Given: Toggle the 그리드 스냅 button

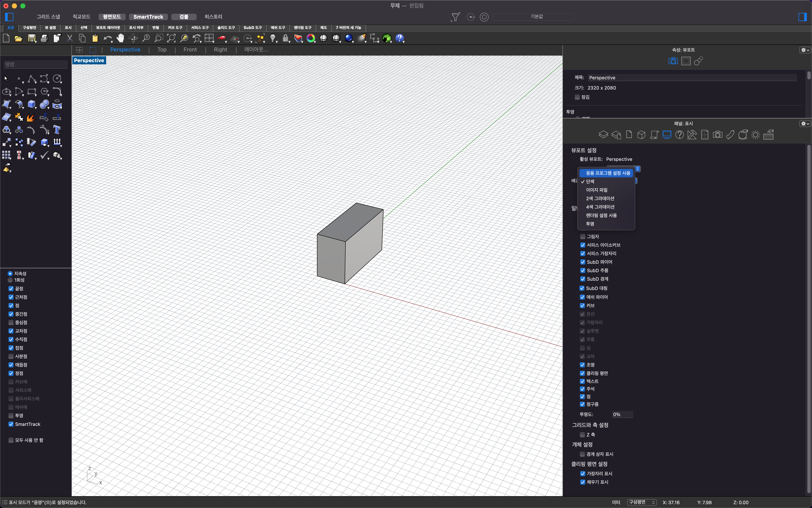Looking at the screenshot, I should click(x=48, y=17).
